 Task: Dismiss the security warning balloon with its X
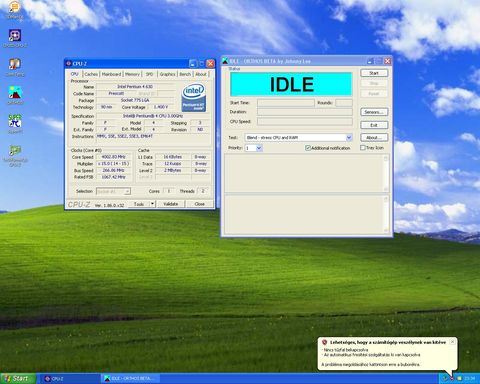pos(452,342)
